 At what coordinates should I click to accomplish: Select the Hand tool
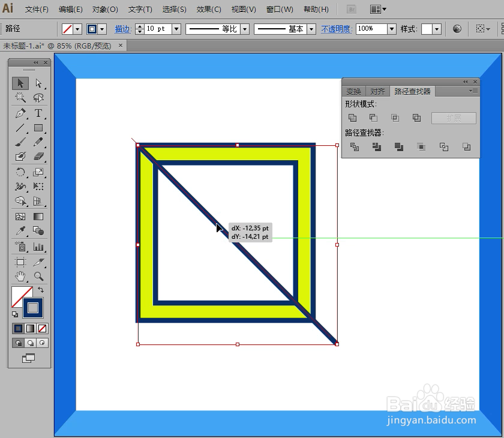pos(20,277)
